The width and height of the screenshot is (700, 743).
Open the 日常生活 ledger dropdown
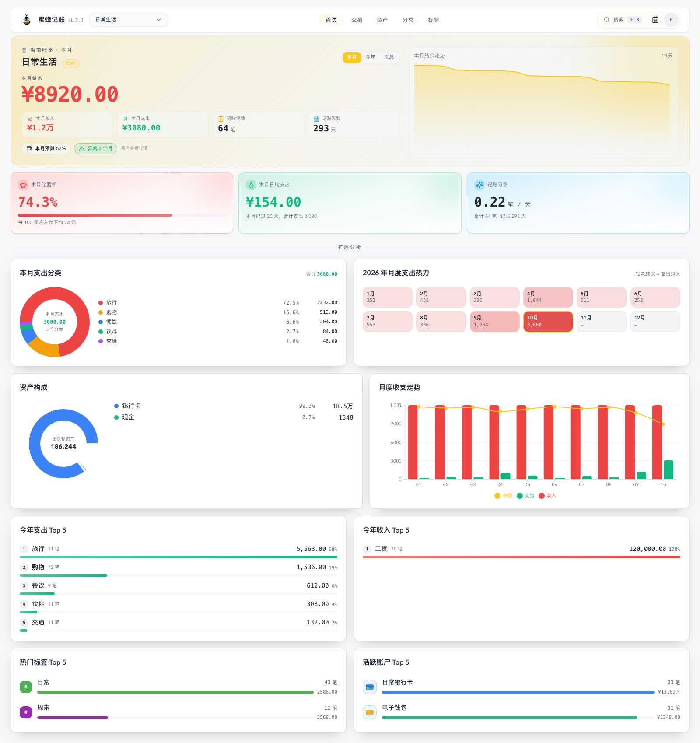click(129, 20)
